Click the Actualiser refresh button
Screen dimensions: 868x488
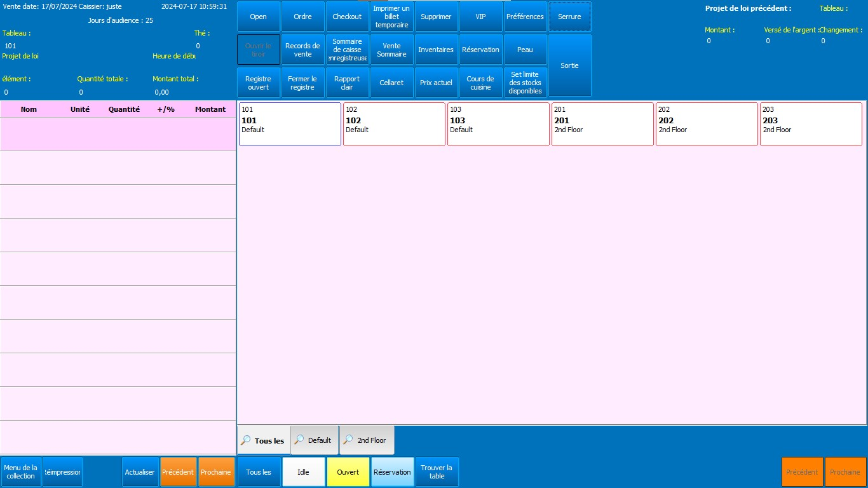(140, 472)
